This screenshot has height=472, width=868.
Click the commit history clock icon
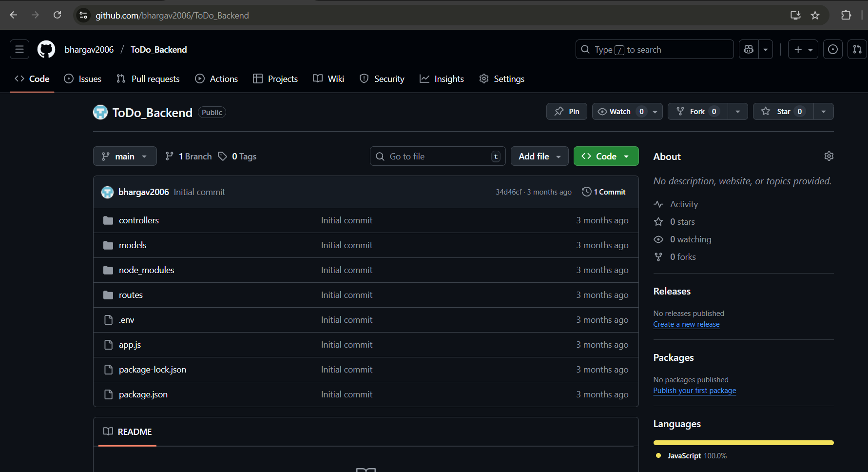pos(587,192)
